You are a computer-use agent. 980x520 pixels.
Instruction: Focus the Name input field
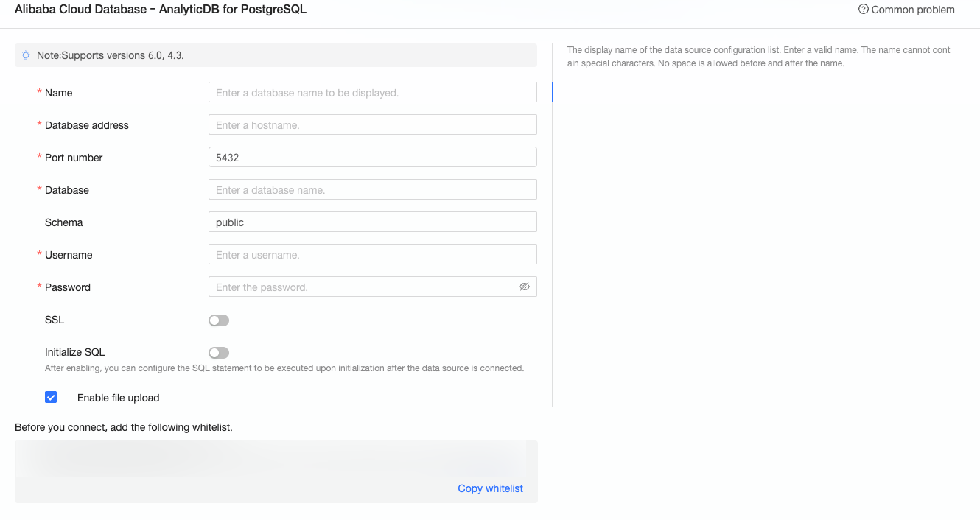[372, 93]
